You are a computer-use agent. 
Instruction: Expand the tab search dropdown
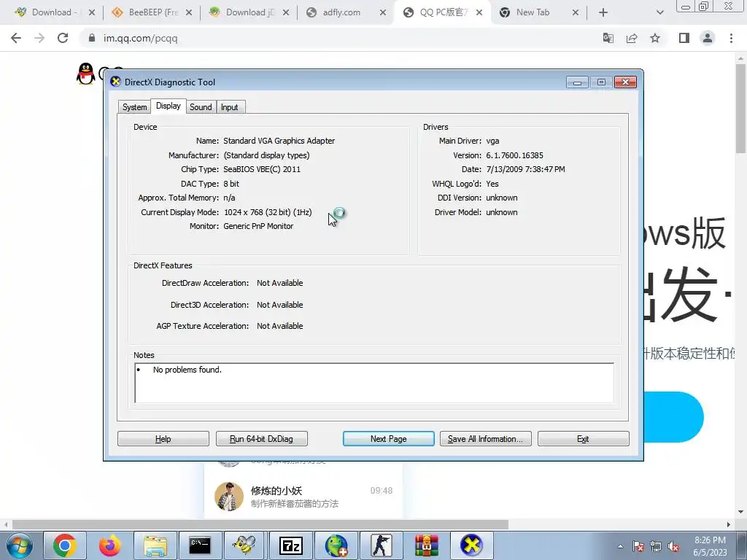coord(659,12)
